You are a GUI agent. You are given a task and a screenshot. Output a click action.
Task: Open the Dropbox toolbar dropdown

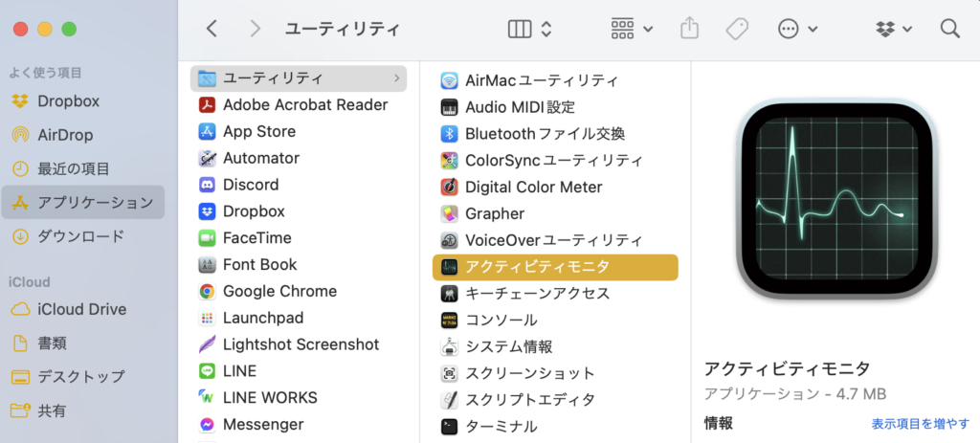[x=894, y=29]
